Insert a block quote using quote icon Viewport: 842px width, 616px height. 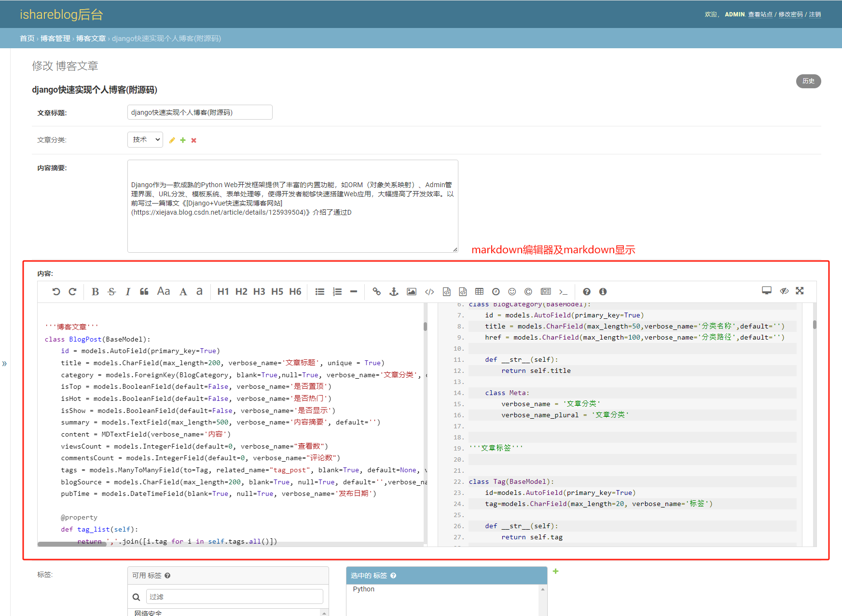click(144, 291)
